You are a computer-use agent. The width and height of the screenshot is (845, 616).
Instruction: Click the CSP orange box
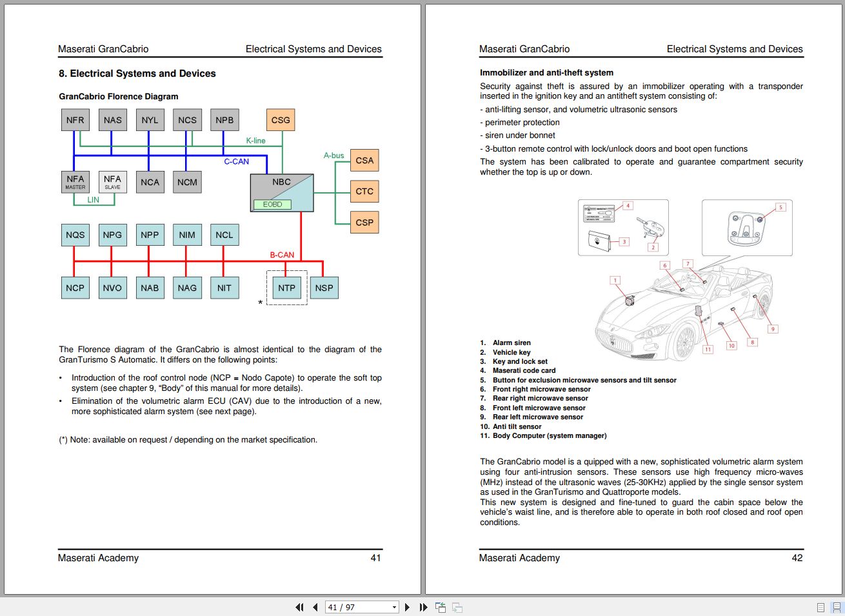click(364, 223)
